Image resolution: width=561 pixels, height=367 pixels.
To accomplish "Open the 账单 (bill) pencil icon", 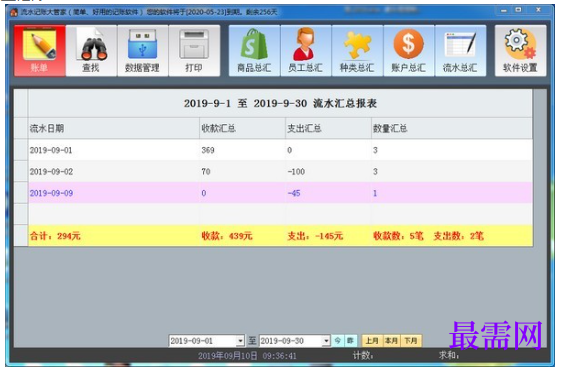I will 40,50.
